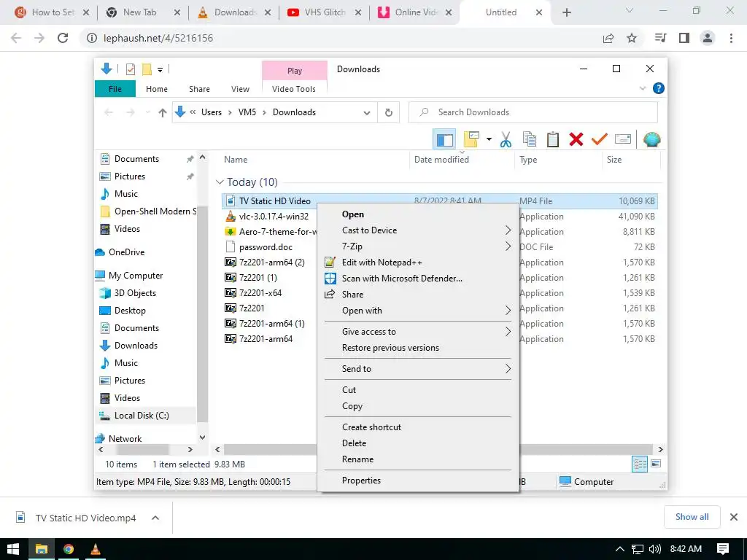Select the 7z2201-x64 file
747x560 pixels.
(x=260, y=293)
